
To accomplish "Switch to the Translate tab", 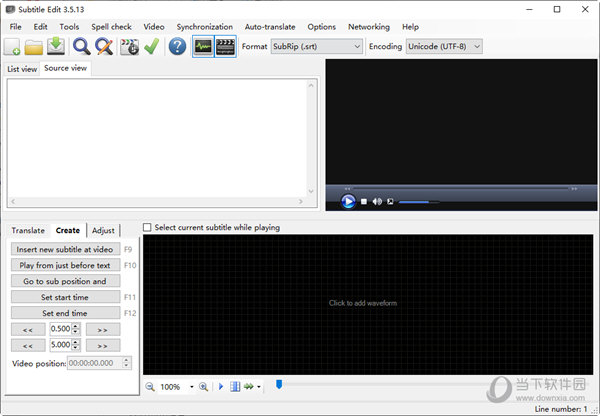I will click(28, 230).
